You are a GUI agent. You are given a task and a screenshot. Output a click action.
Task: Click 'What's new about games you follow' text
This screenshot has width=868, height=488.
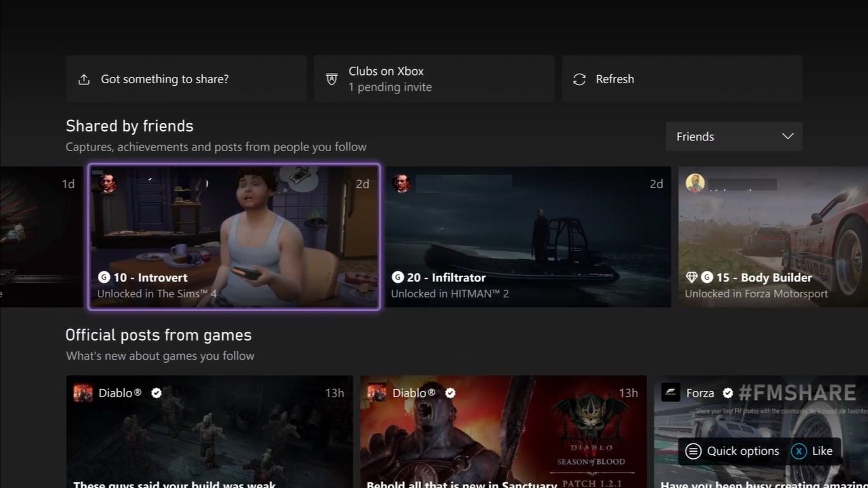click(160, 356)
